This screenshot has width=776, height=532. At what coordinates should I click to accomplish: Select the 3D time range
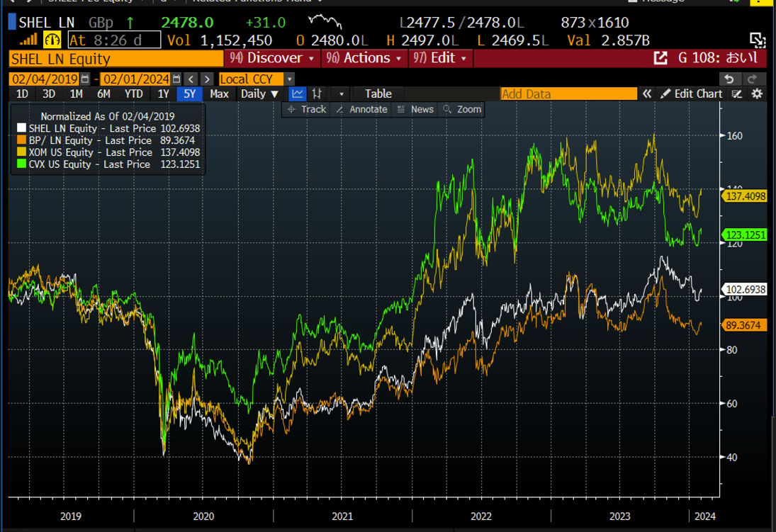[x=48, y=94]
